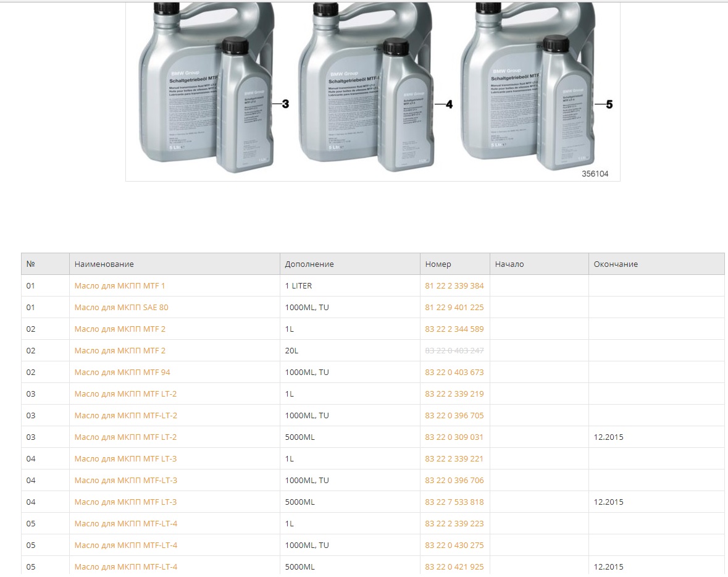The height and width of the screenshot is (577, 728).
Task: Click part number 83 22 2 339 221
Action: (x=454, y=459)
